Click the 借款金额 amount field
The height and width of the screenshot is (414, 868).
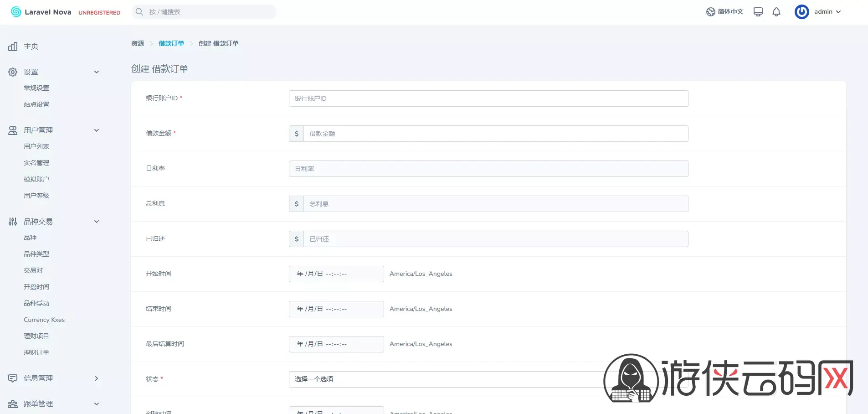(x=495, y=134)
